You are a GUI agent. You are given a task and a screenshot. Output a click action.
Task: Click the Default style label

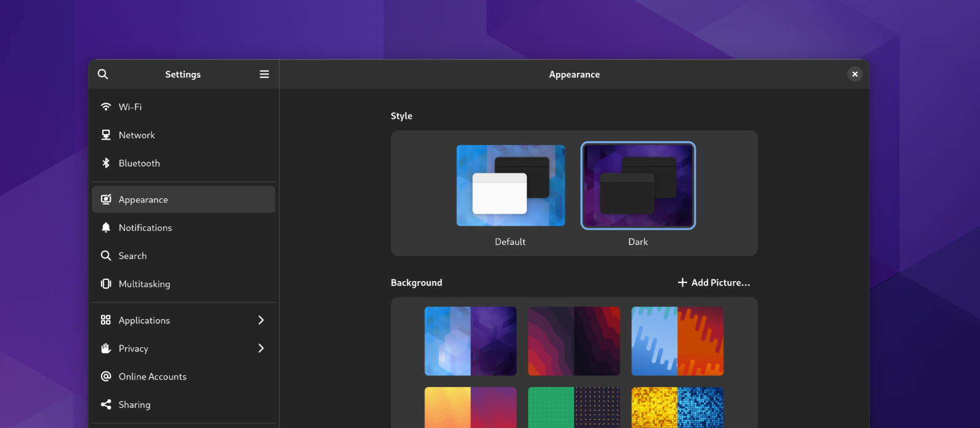coord(510,242)
